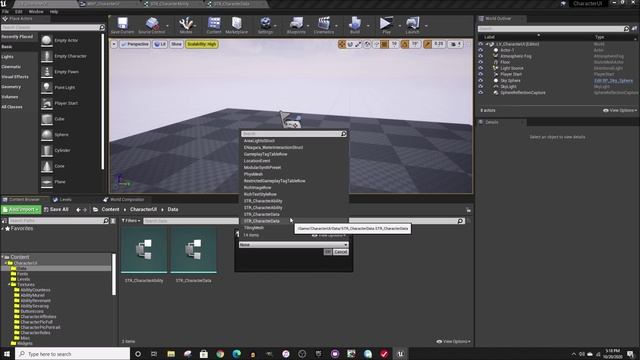The image size is (640, 360).
Task: Click the Cone icon in Place Actors
Action: [x=47, y=166]
